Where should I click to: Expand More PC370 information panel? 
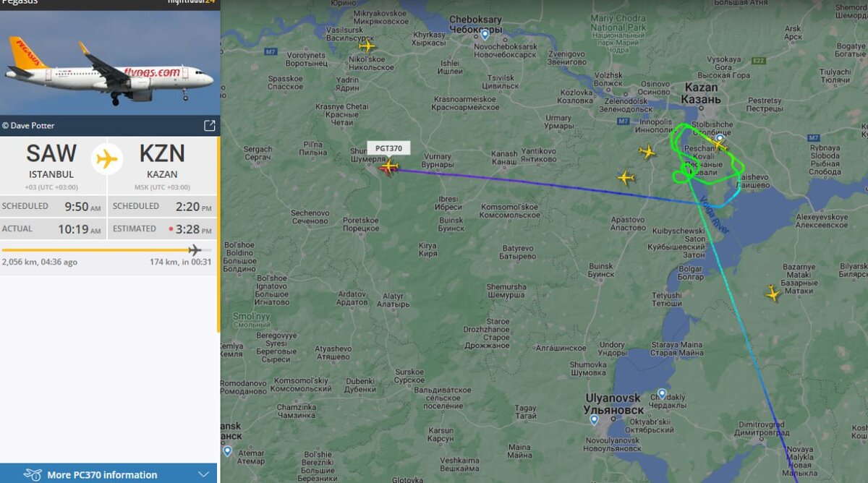[x=109, y=474]
